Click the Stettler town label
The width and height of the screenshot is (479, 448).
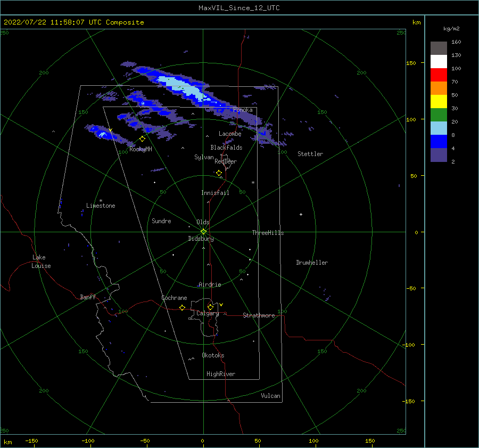310,154
